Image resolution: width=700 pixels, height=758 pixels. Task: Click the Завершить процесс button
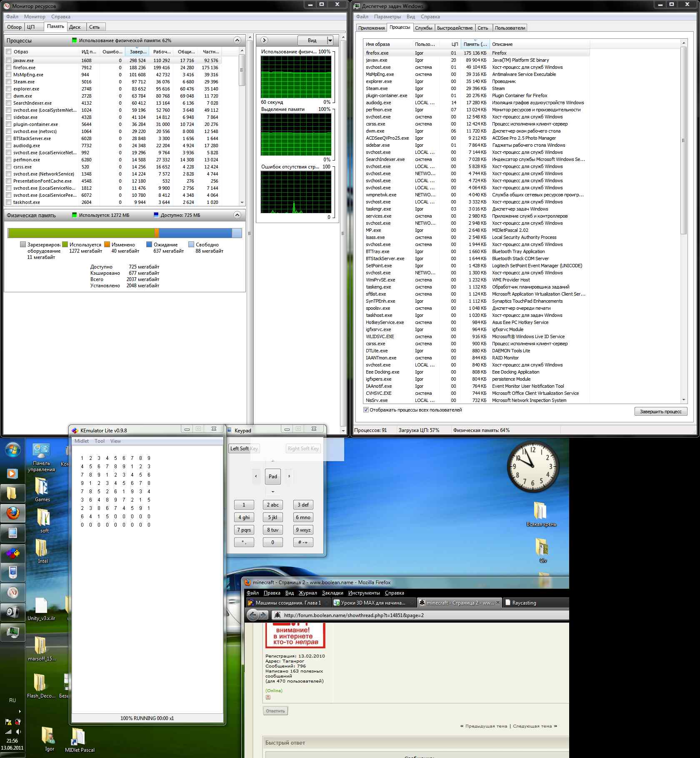(660, 412)
